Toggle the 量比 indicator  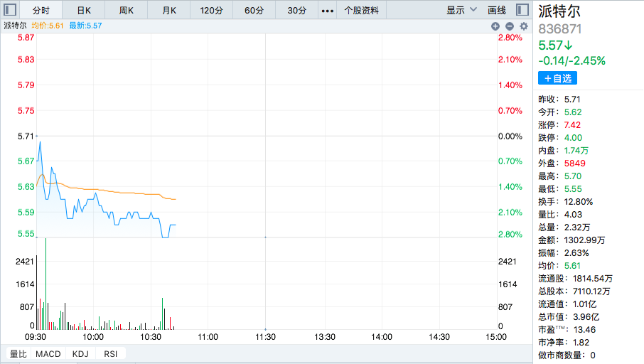click(x=18, y=353)
